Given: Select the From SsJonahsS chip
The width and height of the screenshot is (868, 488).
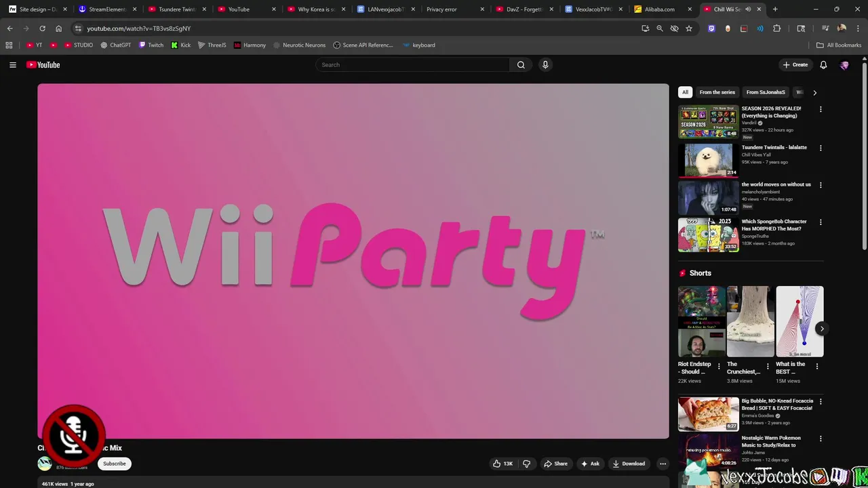Looking at the screenshot, I should [766, 92].
